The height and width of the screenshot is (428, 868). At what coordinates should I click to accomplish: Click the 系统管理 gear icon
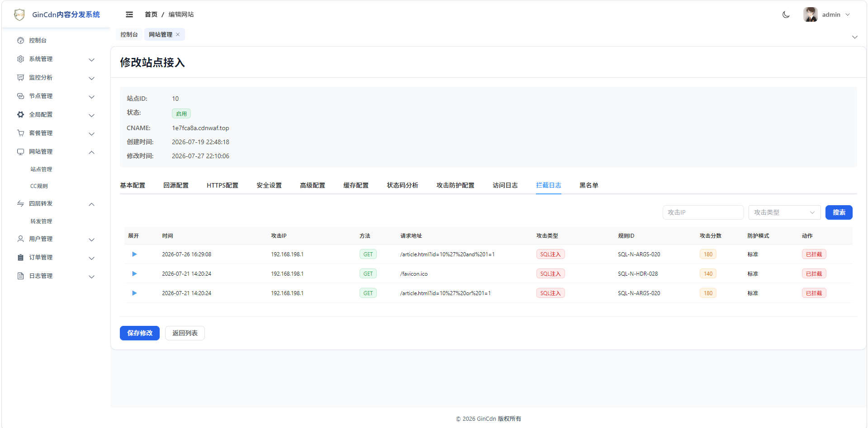20,59
